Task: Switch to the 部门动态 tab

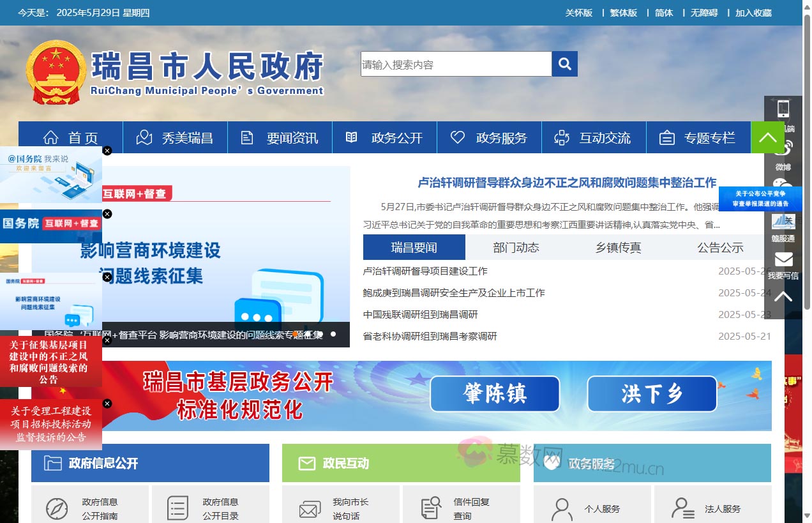Action: pos(516,247)
